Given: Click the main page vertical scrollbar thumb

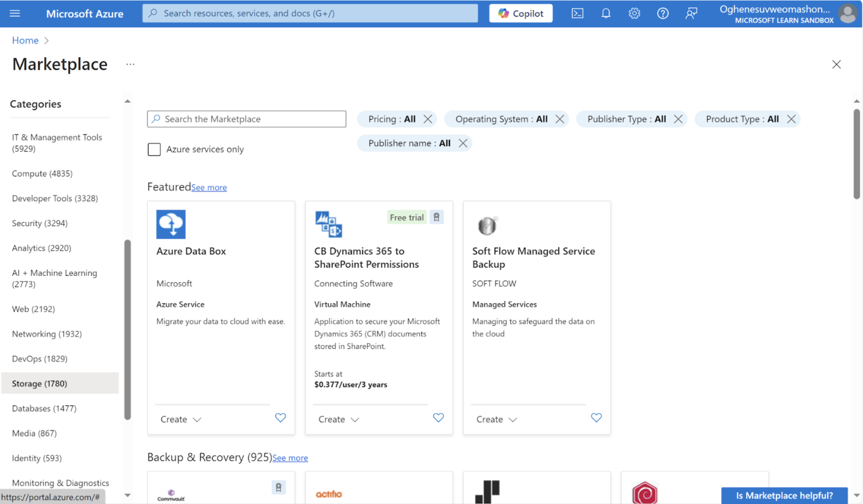Looking at the screenshot, I should 857,154.
